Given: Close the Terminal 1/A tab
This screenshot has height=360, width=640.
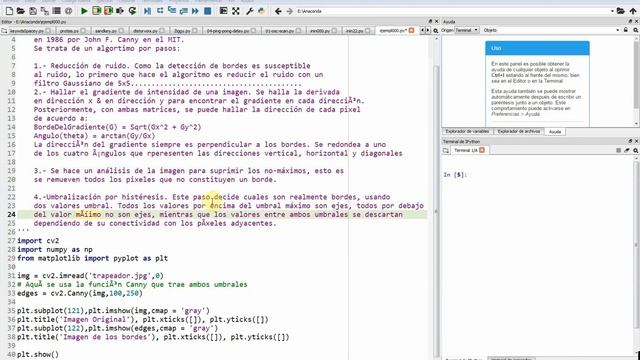Looking at the screenshot, I should 482,151.
